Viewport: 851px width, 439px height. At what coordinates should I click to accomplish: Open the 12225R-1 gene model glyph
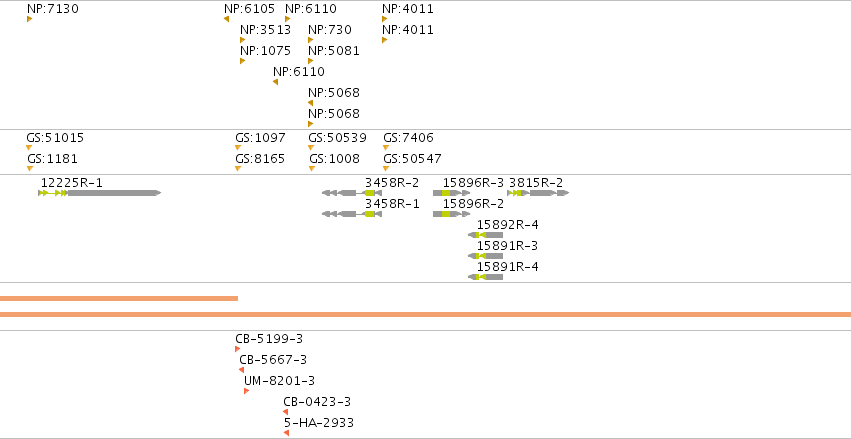[x=100, y=193]
